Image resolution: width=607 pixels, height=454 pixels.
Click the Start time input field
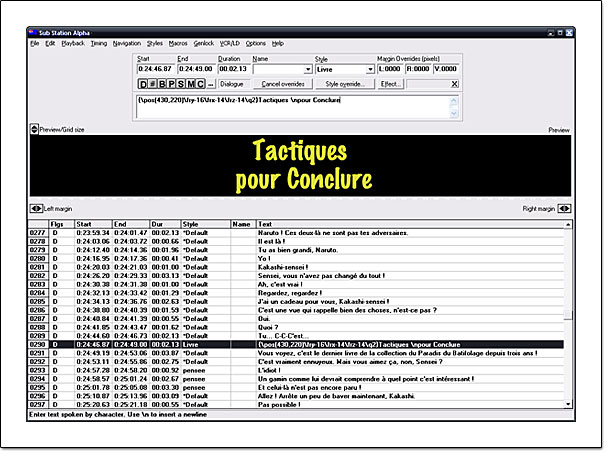155,71
